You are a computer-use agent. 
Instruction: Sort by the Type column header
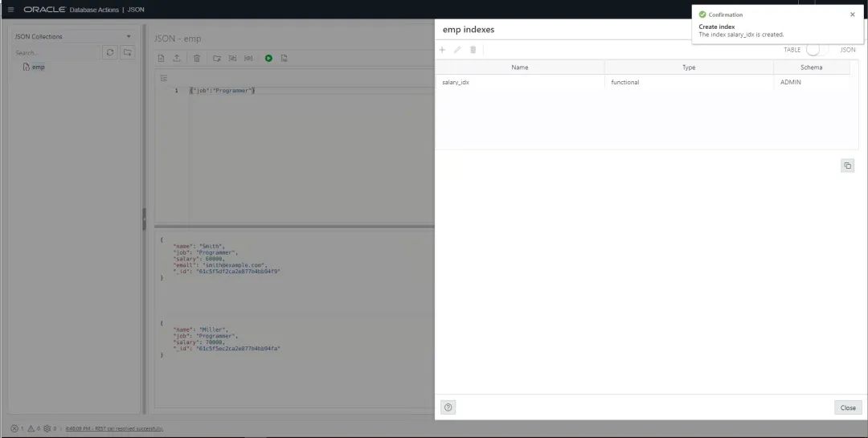point(689,68)
